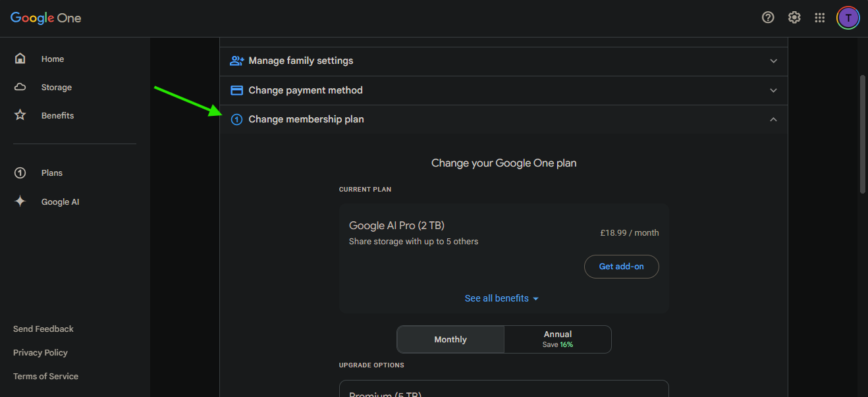Expand the Manage family settings section
The height and width of the screenshot is (397, 868).
point(503,61)
